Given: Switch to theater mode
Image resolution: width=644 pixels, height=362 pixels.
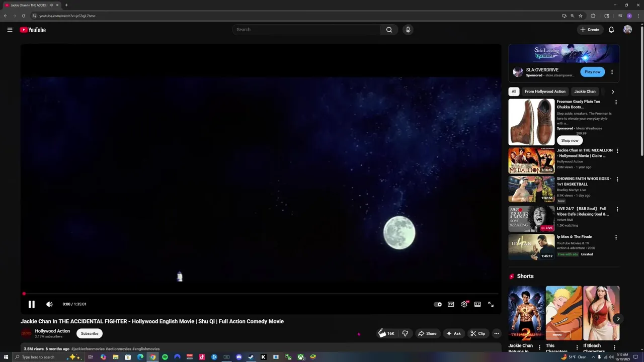Looking at the screenshot, I should (477, 304).
